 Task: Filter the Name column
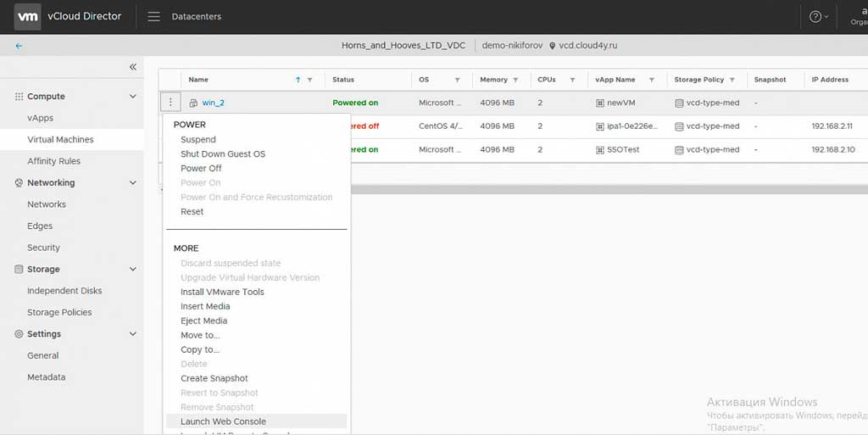coord(310,80)
